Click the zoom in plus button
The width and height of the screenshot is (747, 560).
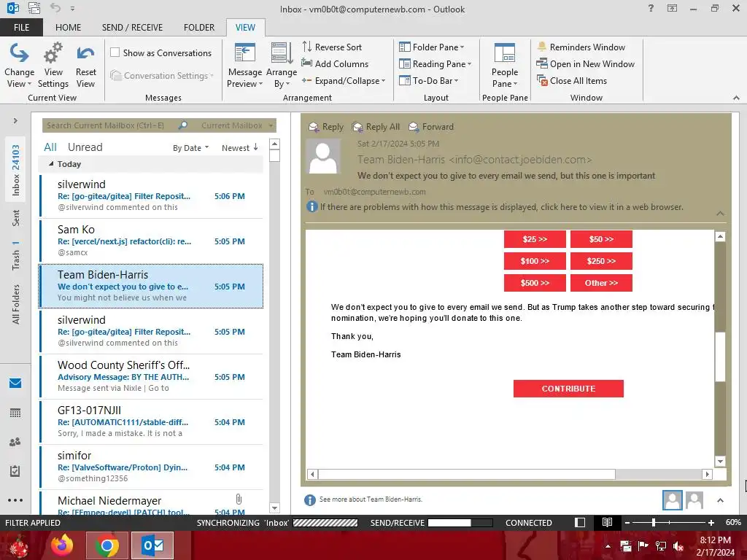point(711,522)
